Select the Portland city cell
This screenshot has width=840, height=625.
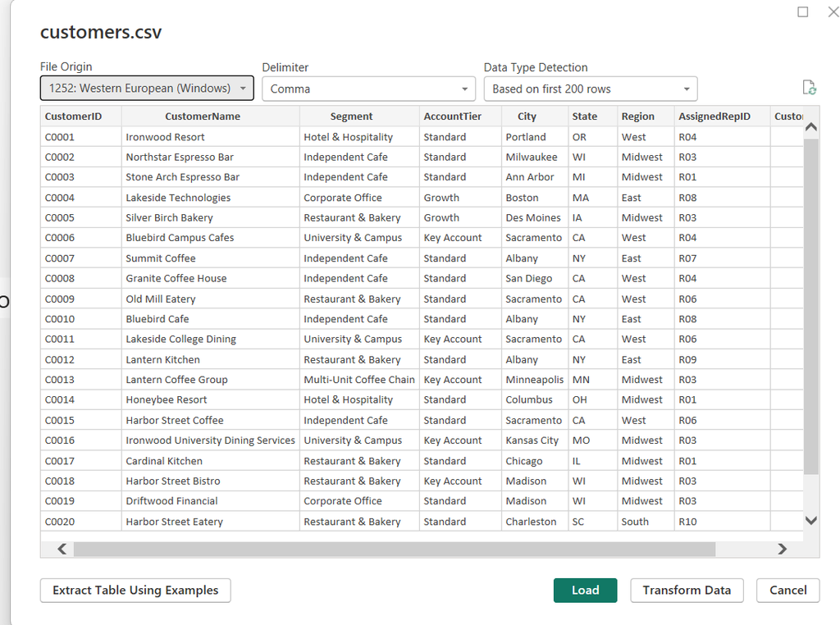535,137
